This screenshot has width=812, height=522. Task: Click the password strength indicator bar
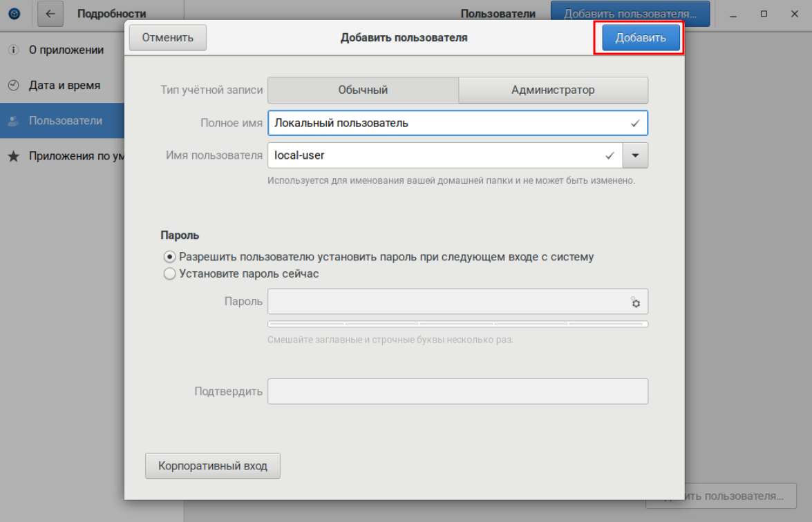point(457,324)
